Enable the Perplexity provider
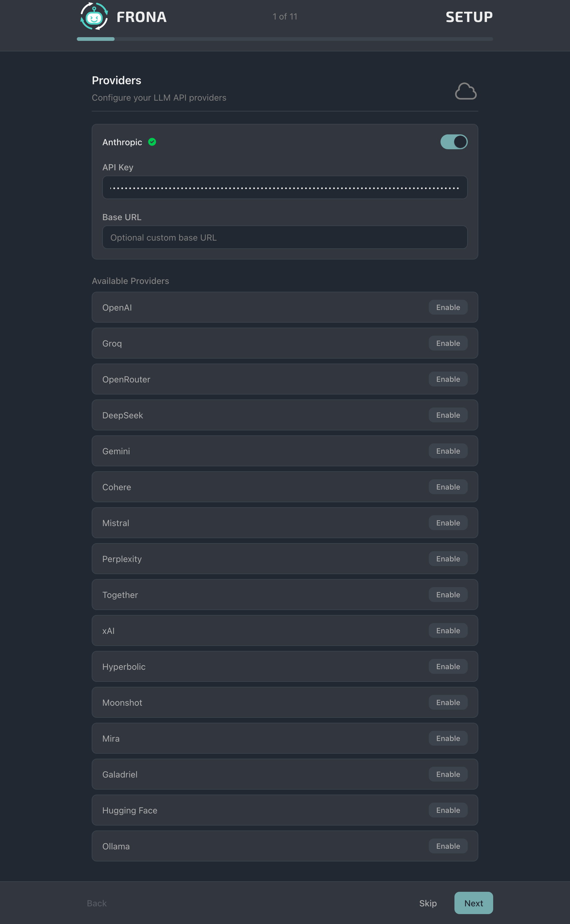Screen dimensions: 570x924 click(448, 559)
